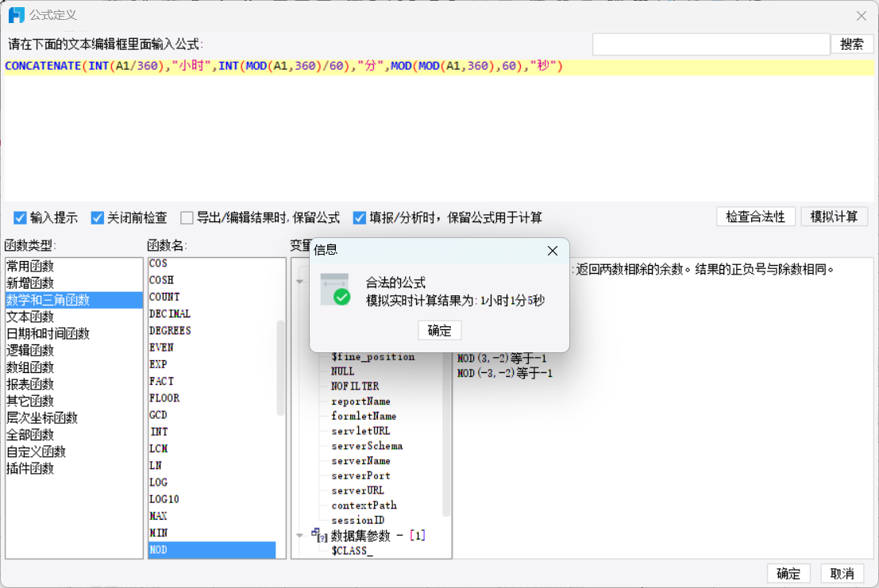Select the LCM function
The image size is (879, 588).
pos(213,448)
